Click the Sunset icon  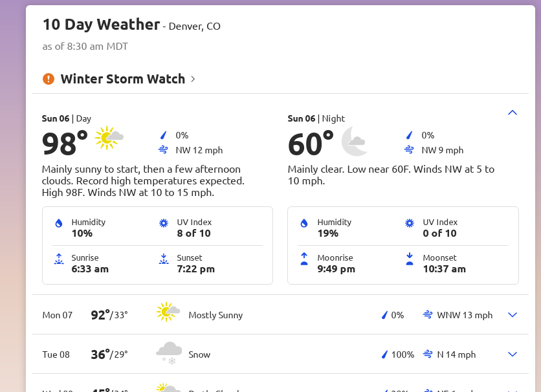pos(164,259)
